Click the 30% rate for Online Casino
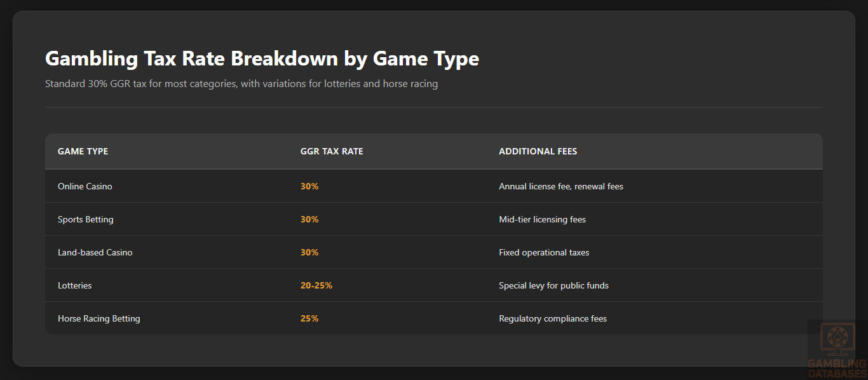 (x=309, y=186)
